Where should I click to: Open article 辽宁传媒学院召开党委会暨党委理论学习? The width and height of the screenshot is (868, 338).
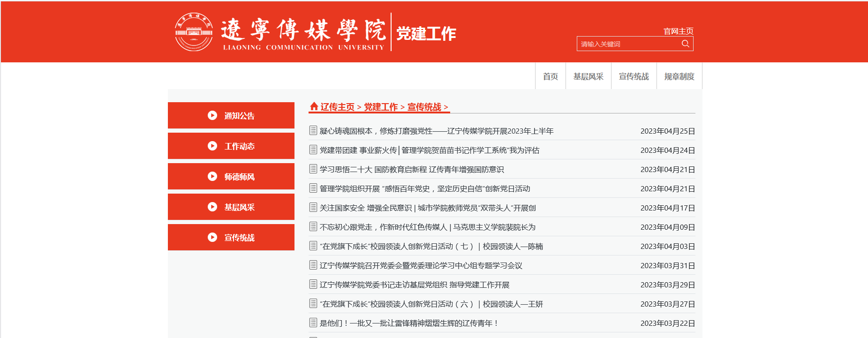click(x=421, y=265)
